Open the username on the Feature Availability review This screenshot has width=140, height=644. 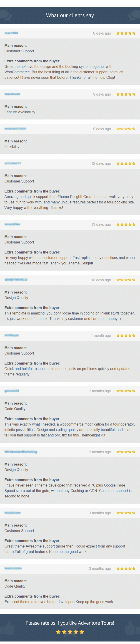12,94
